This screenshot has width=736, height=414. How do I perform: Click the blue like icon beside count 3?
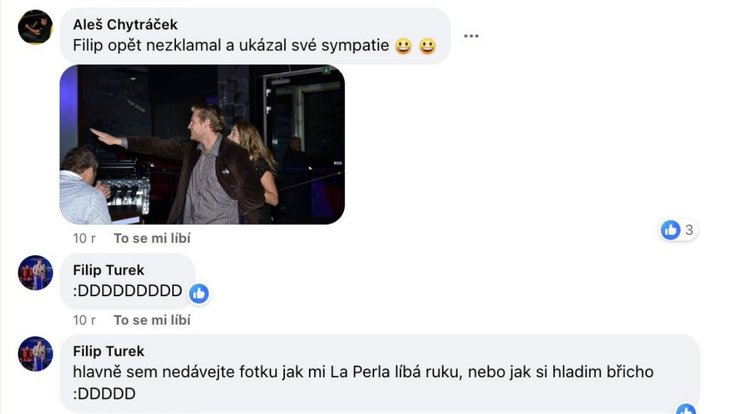pyautogui.click(x=670, y=230)
